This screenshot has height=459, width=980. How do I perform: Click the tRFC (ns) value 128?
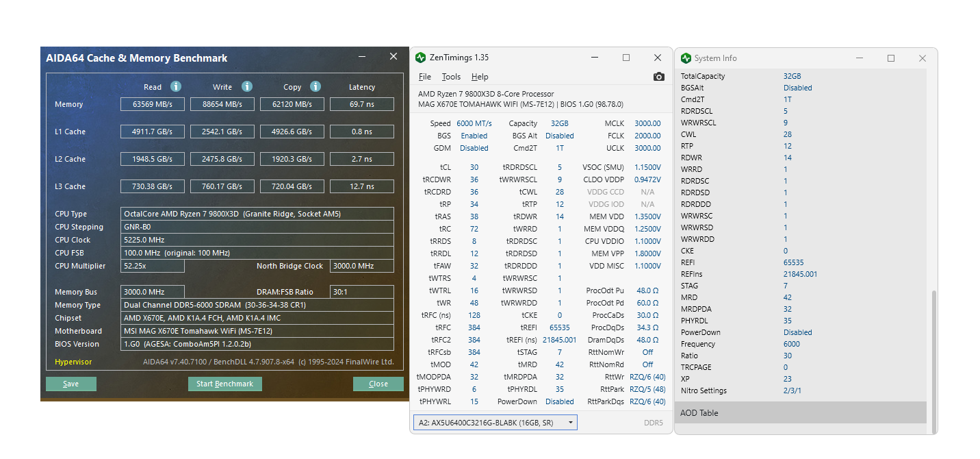(474, 315)
